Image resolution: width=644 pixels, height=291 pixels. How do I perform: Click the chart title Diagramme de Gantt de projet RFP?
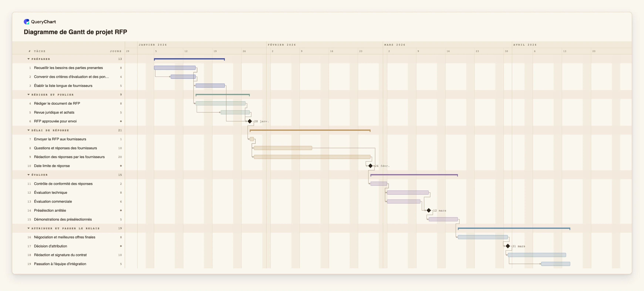[75, 32]
